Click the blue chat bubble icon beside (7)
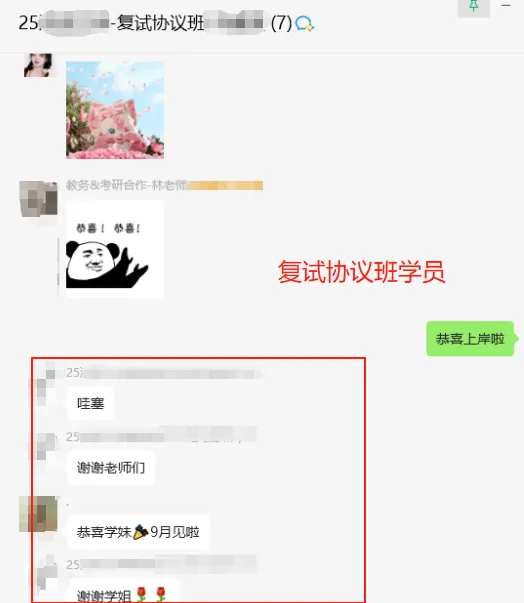The image size is (524, 603). pyautogui.click(x=304, y=24)
